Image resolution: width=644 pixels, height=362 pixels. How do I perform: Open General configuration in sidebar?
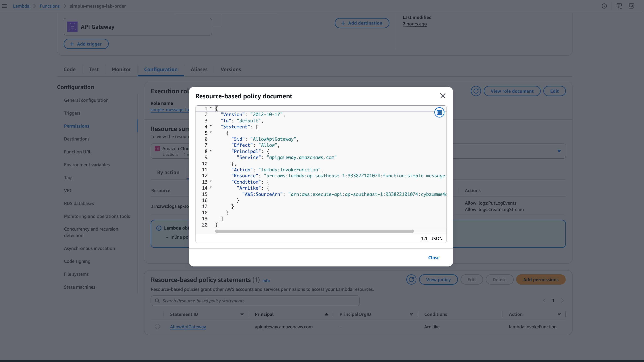[x=86, y=100]
